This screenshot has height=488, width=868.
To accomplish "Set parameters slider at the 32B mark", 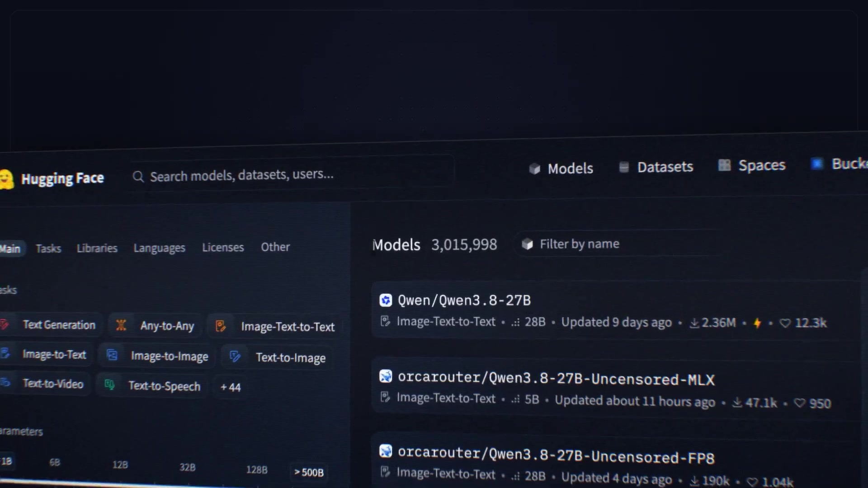I will pos(187,467).
